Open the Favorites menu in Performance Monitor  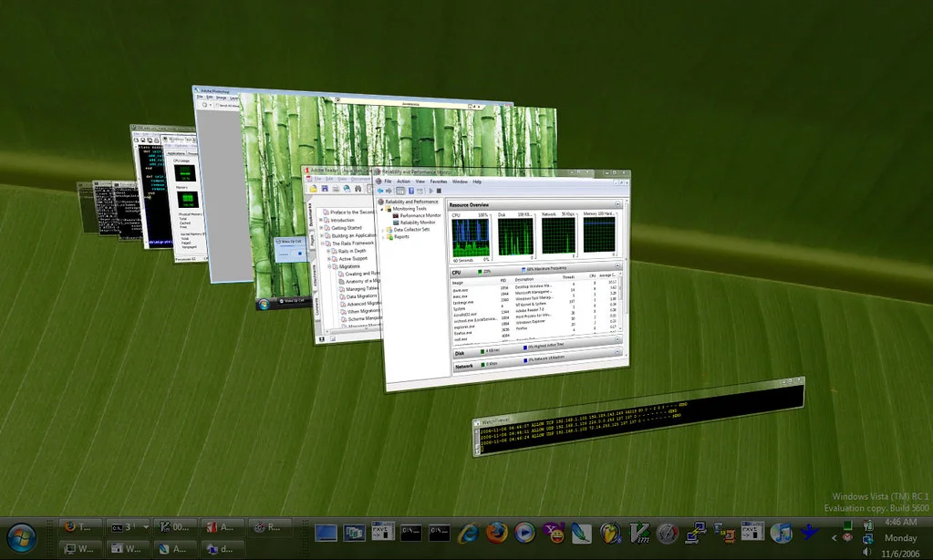coord(439,181)
